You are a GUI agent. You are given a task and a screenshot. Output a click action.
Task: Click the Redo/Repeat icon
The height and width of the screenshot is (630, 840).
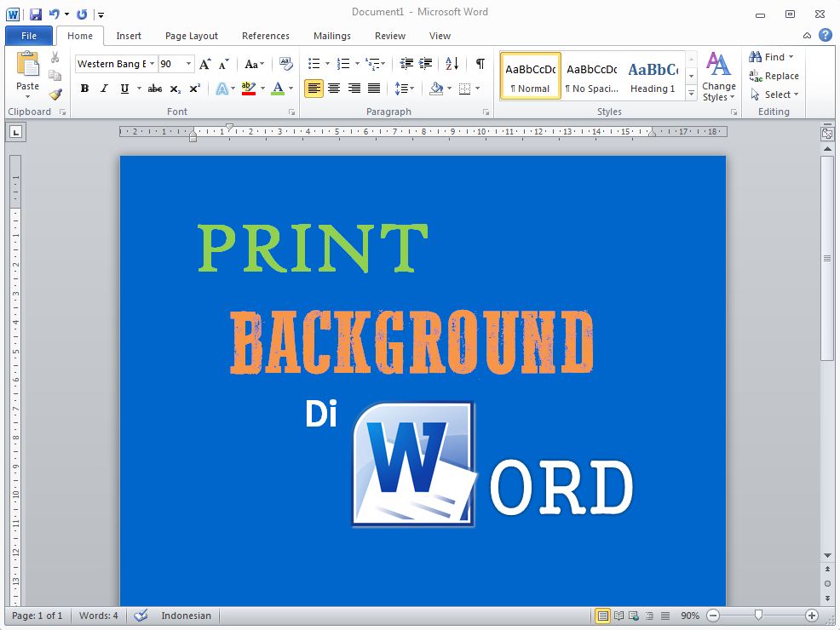[82, 14]
